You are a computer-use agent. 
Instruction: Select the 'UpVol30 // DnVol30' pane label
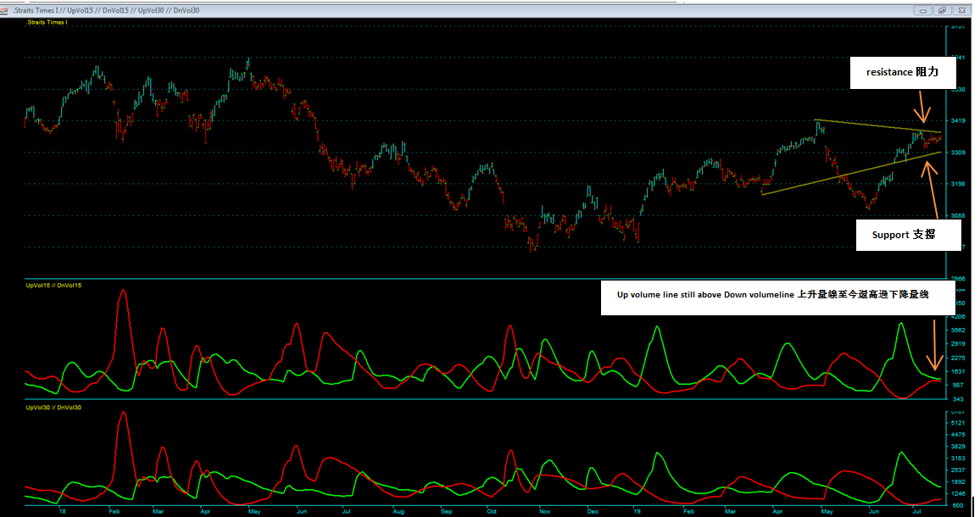53,408
